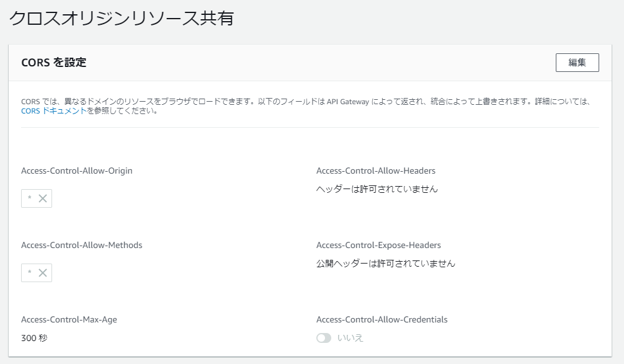This screenshot has width=624, height=364.
Task: Click the いいえ label beside the credentials toggle
Action: tap(350, 338)
